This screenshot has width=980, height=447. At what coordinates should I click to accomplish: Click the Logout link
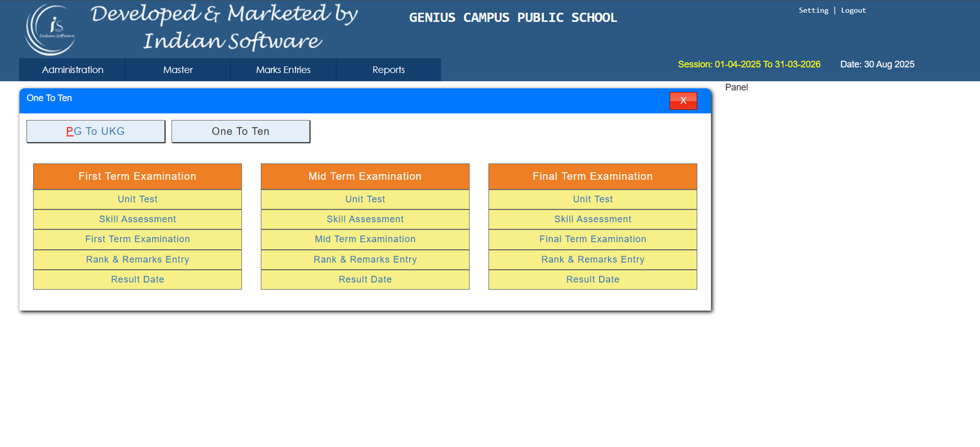(853, 10)
